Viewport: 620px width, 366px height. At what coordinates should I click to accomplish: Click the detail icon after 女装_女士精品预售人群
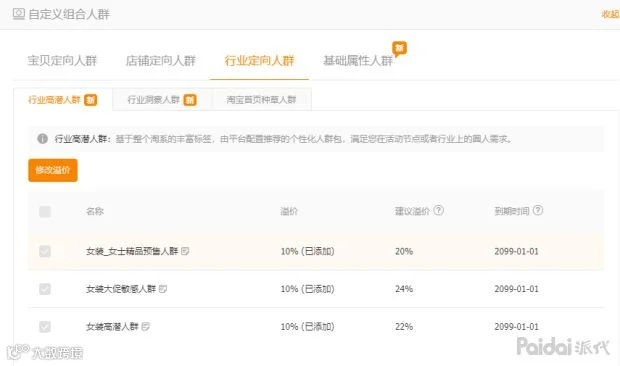[185, 251]
